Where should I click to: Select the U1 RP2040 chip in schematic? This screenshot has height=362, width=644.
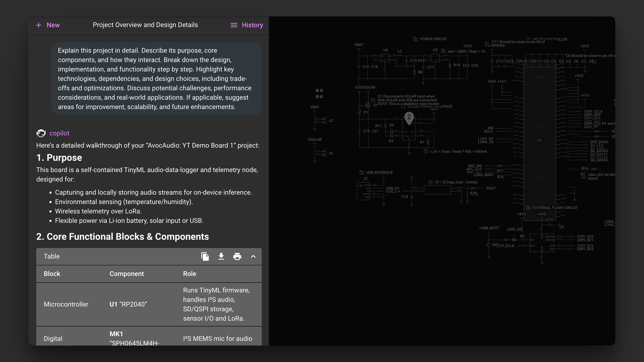point(539,141)
